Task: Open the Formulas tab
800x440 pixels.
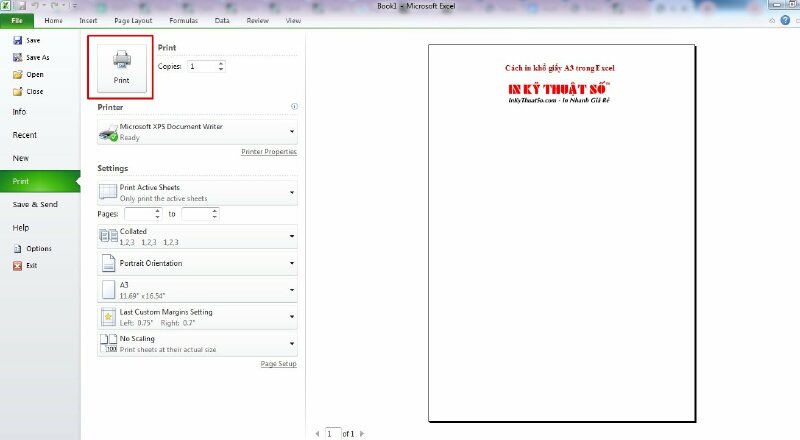Action: click(183, 20)
